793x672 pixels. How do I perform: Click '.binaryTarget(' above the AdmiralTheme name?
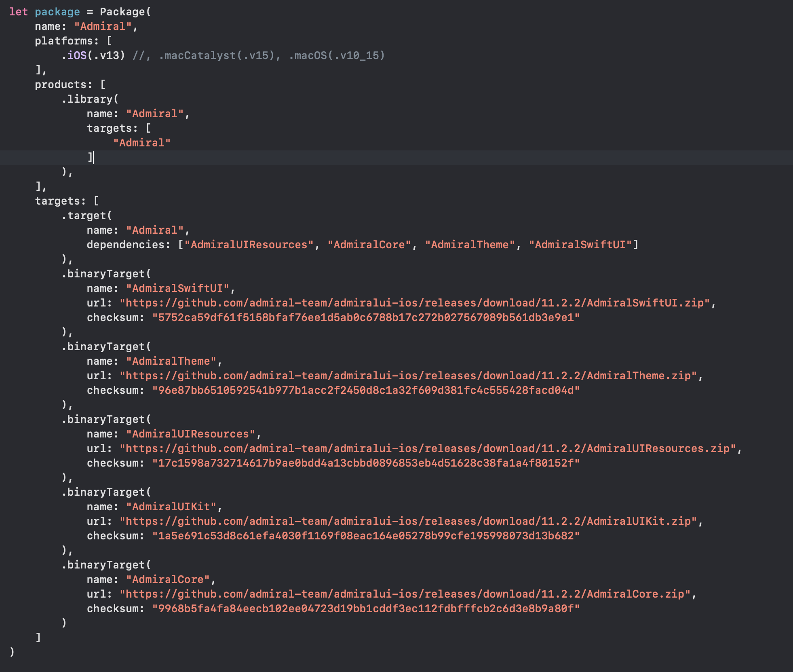(106, 347)
